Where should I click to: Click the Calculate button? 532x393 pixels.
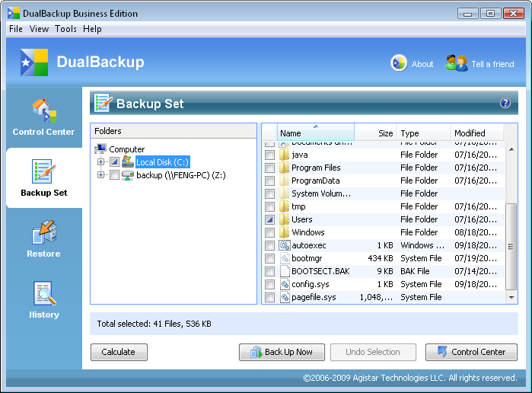click(119, 352)
